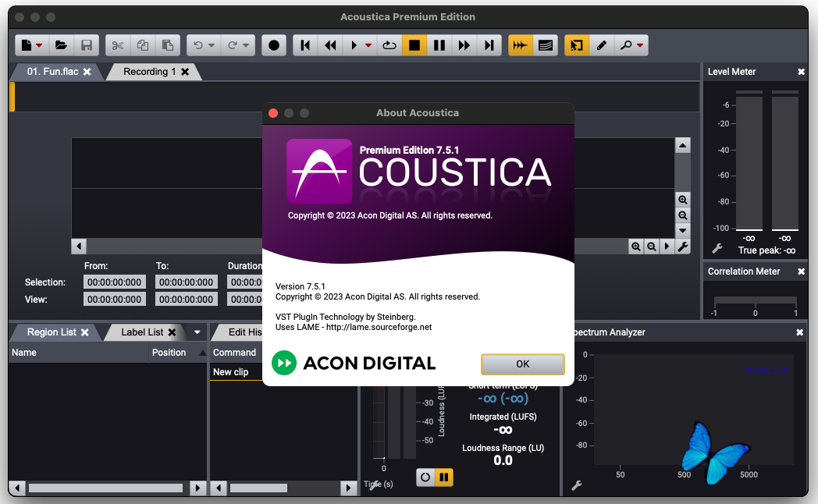818x504 pixels.
Task: Click vertical zoom in magnifier icon
Action: coord(682,200)
